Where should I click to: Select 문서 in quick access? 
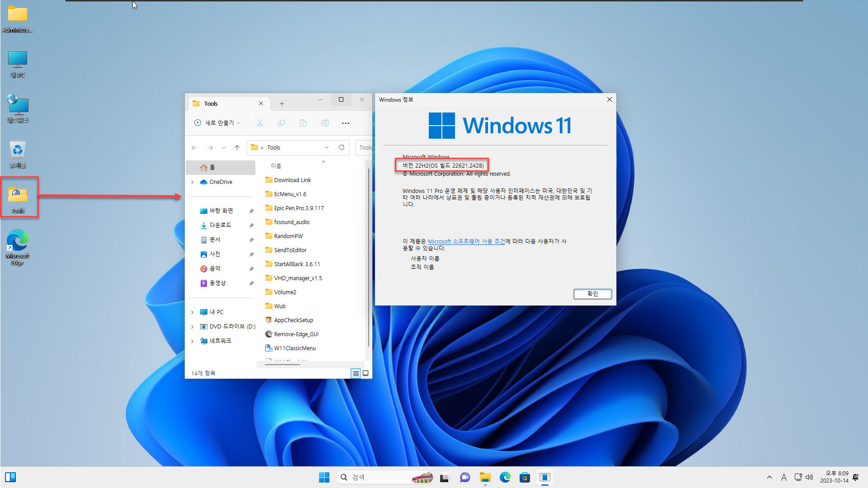(x=215, y=239)
